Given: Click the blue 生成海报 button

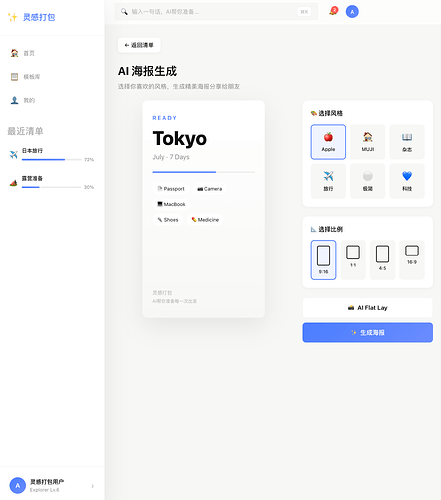Looking at the screenshot, I should tap(368, 332).
